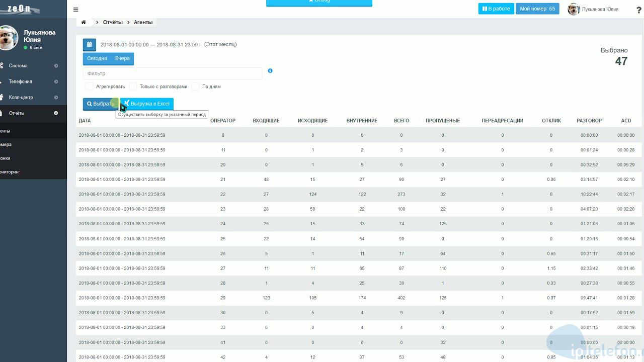This screenshot has width=644, height=362.
Task: Click outgoing value 124 cell
Action: 312,194
